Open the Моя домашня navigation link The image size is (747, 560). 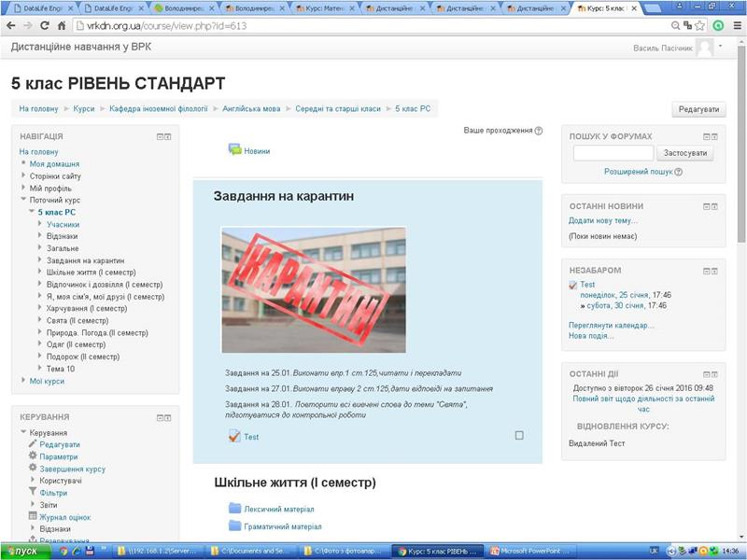(x=54, y=164)
